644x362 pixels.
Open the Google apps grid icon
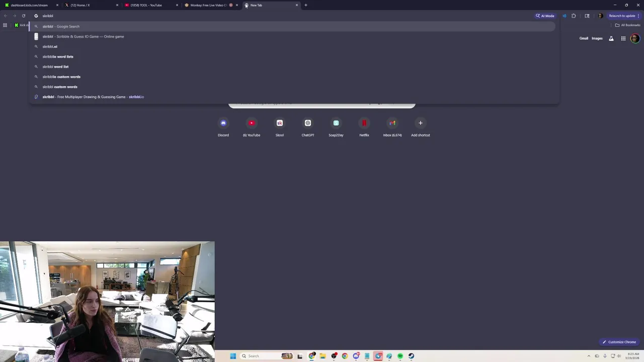pyautogui.click(x=623, y=38)
